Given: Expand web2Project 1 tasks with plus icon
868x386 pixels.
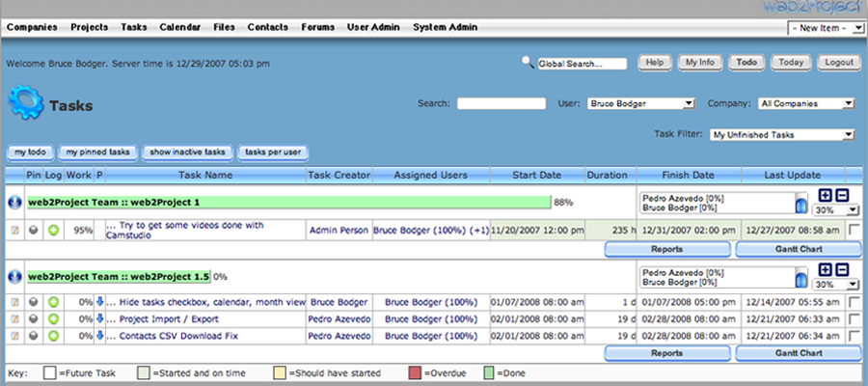Looking at the screenshot, I should [x=825, y=194].
